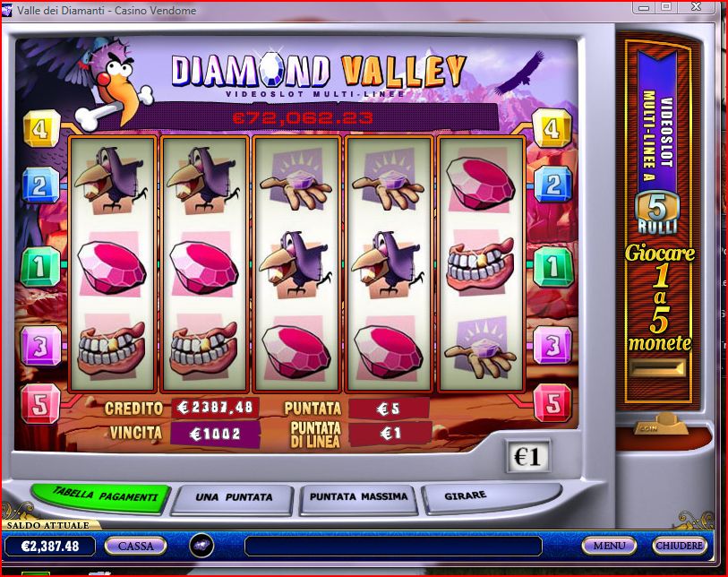Image resolution: width=728 pixels, height=577 pixels.
Task: Open the Cassa cashier
Action: pos(135,546)
